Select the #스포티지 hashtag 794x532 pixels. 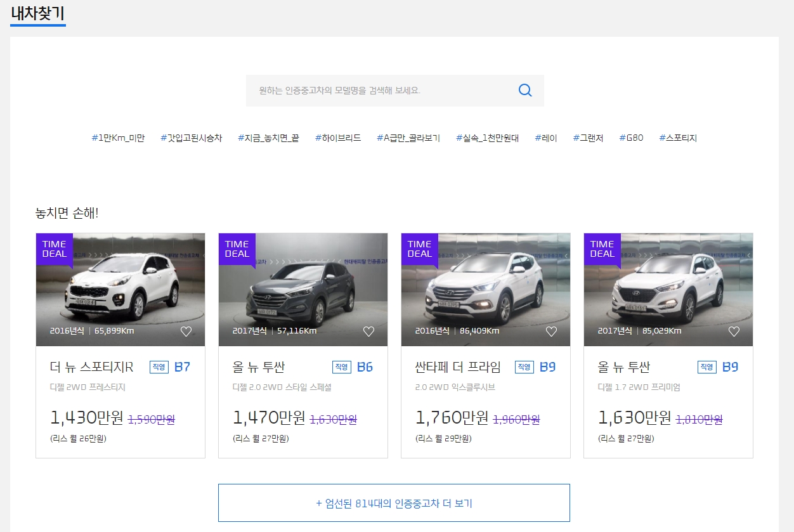[678, 138]
